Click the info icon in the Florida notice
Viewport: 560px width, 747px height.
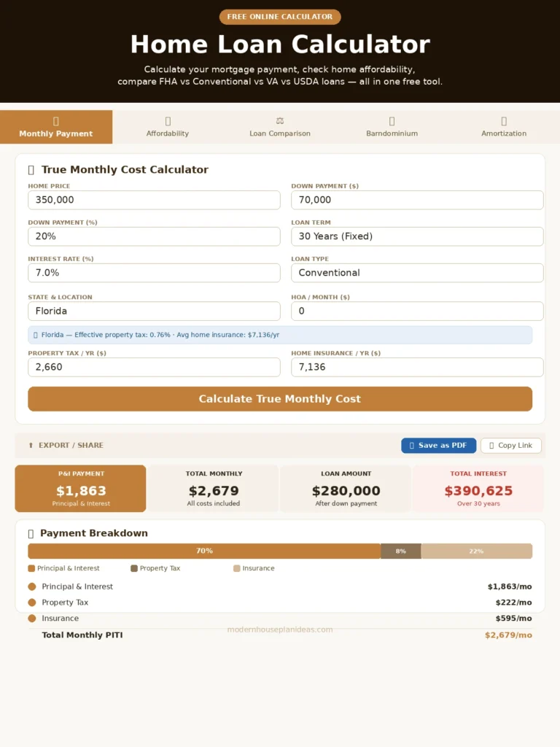(x=36, y=335)
